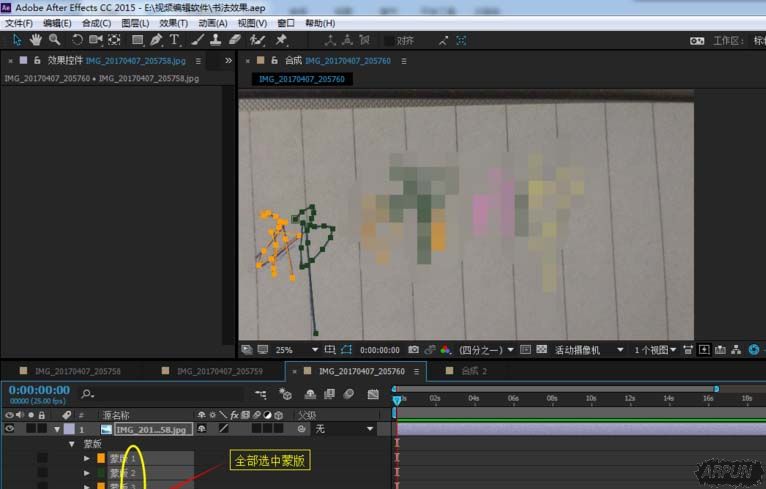The image size is (766, 489).
Task: Hide the IMG_201...58.jpg layer with eye toggle
Action: 9,429
